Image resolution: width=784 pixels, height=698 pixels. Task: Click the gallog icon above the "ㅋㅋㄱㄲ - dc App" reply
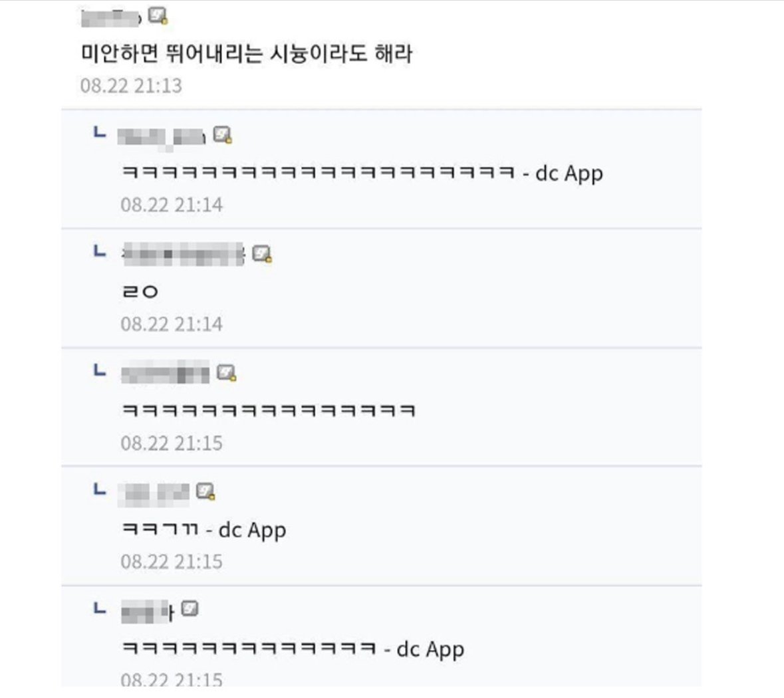coord(205,491)
